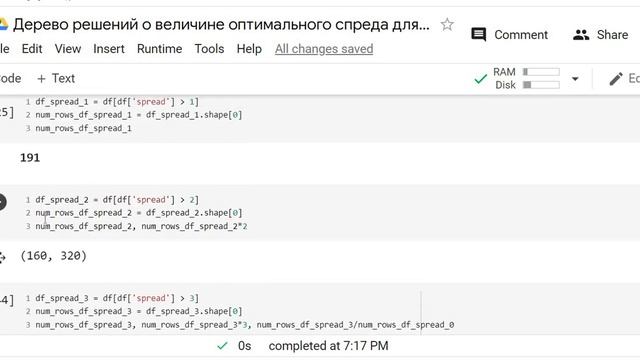The height and width of the screenshot is (360, 640).
Task: Click the output value 191
Action: [30, 158]
